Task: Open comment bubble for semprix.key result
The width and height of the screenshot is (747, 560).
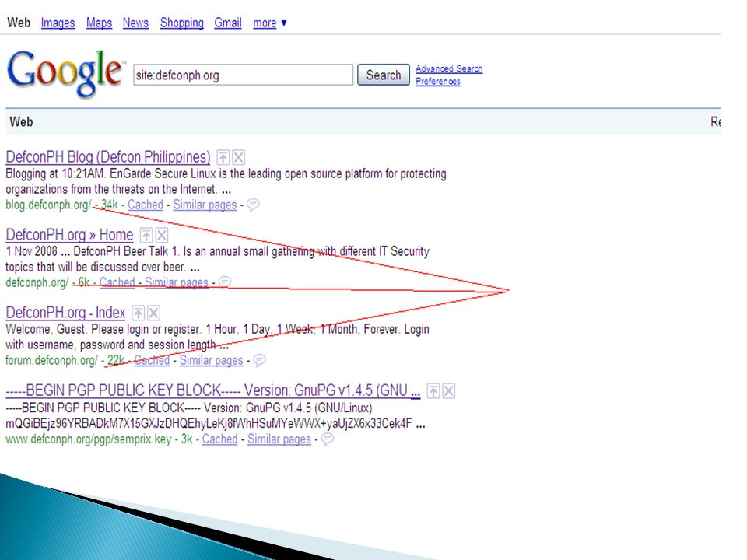Action: pyautogui.click(x=328, y=439)
